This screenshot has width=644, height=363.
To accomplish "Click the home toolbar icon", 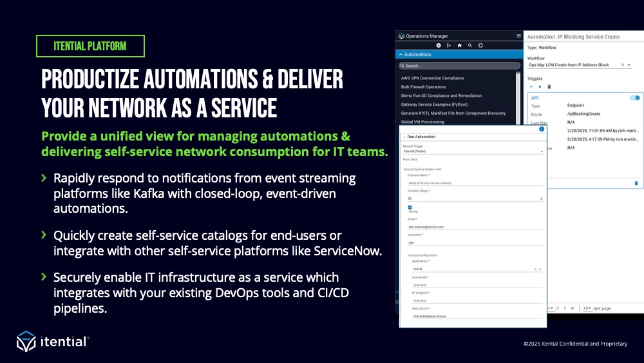I will [x=460, y=46].
